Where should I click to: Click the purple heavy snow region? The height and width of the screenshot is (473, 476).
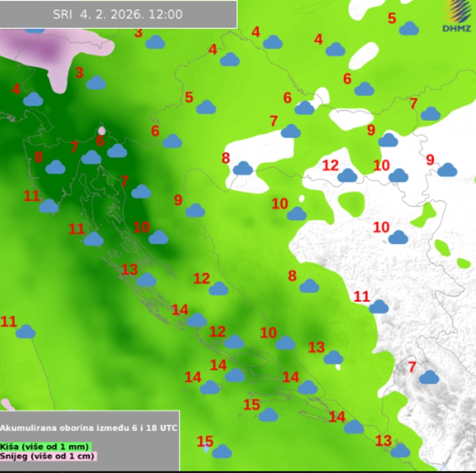pos(46,51)
